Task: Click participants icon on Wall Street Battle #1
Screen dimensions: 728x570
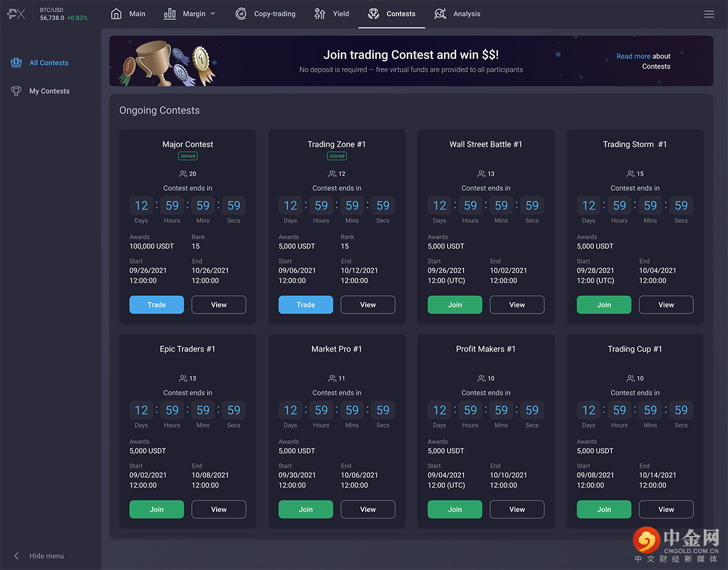Action: [x=482, y=174]
